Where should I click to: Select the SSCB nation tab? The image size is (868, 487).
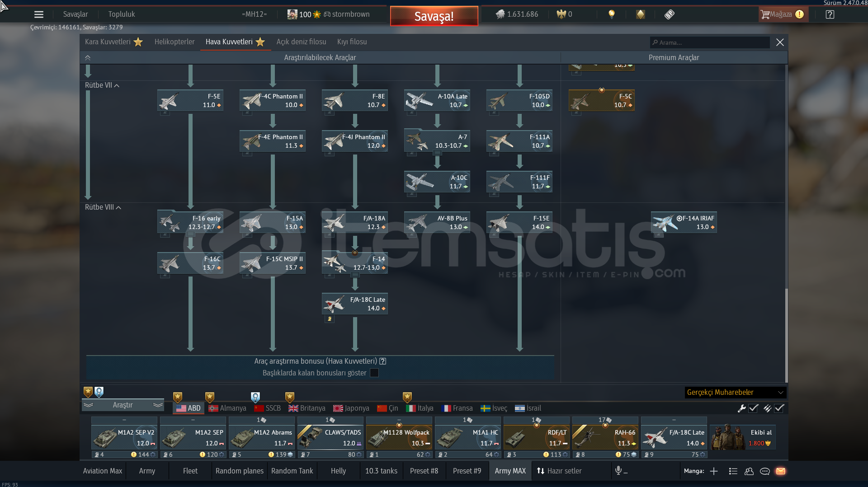[267, 408]
